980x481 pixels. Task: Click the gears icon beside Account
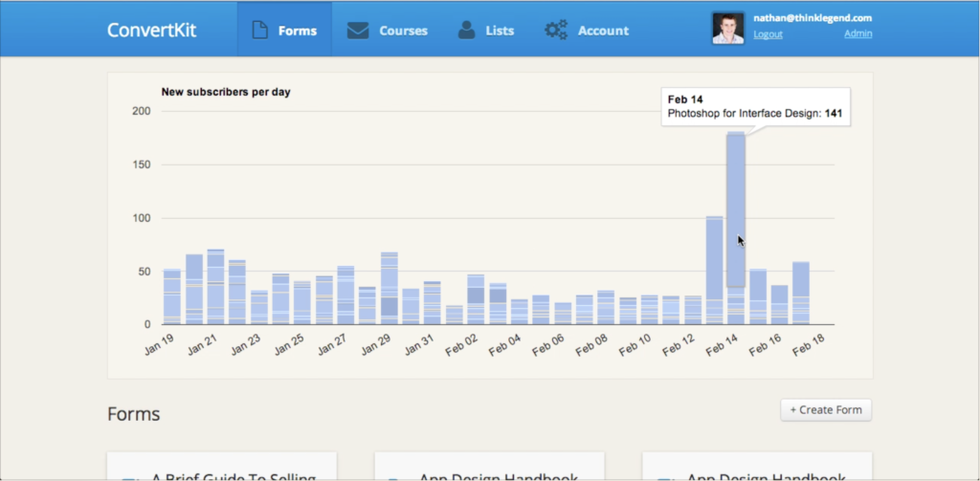[x=556, y=30]
